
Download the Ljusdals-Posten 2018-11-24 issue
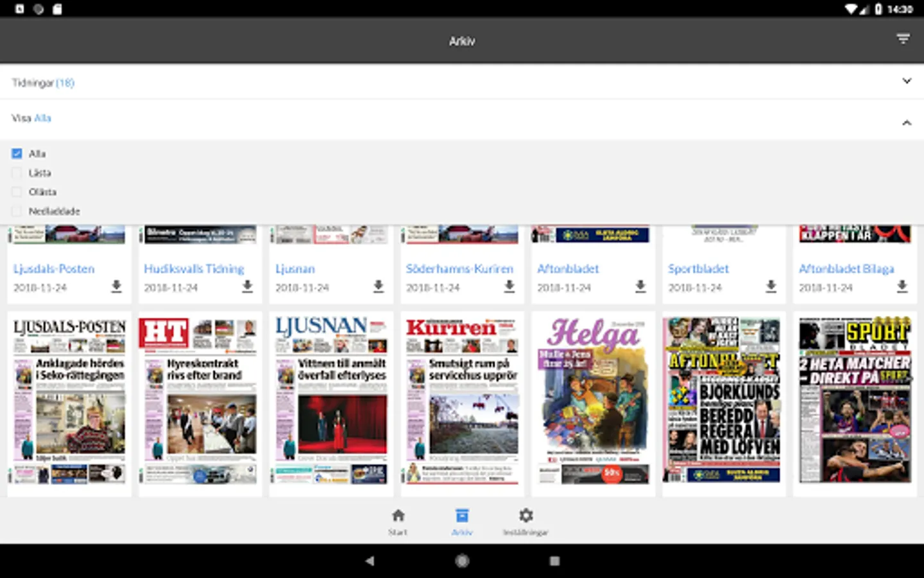(116, 286)
